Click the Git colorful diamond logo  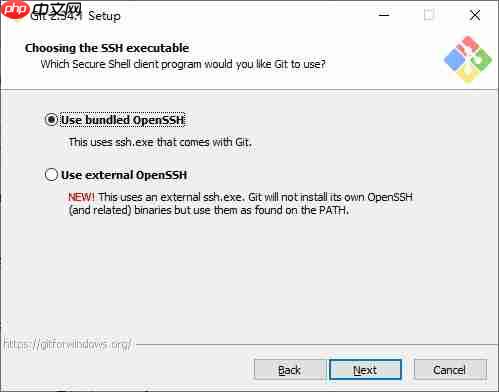pyautogui.click(x=468, y=59)
